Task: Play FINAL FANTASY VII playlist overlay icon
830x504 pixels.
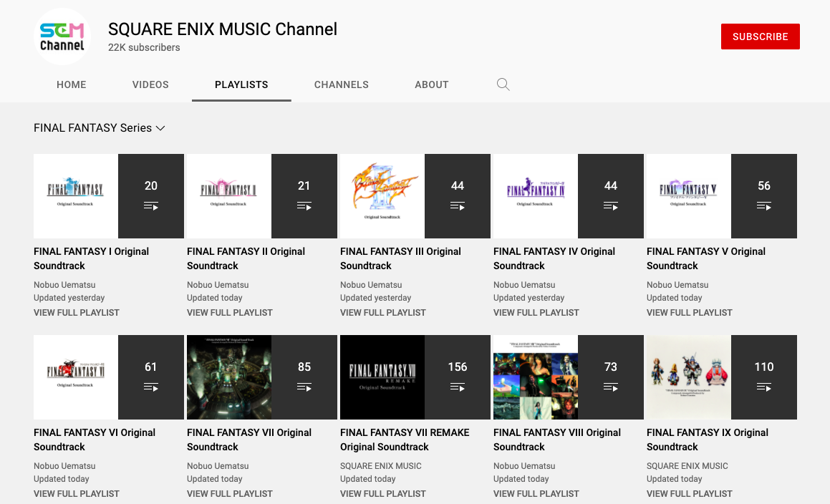Action: [304, 387]
